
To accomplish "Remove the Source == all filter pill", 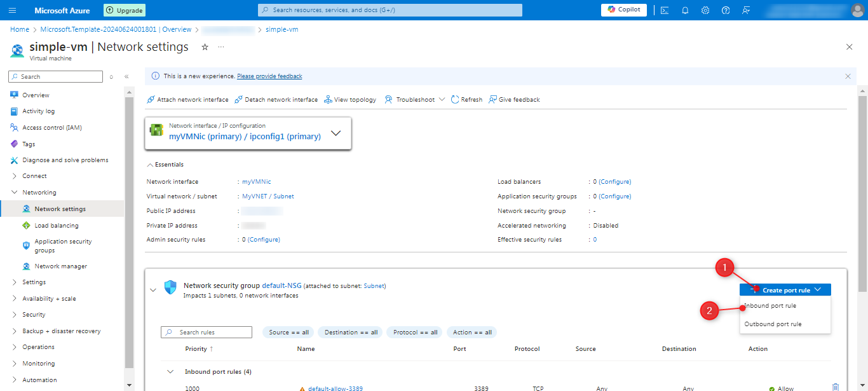I will (288, 333).
